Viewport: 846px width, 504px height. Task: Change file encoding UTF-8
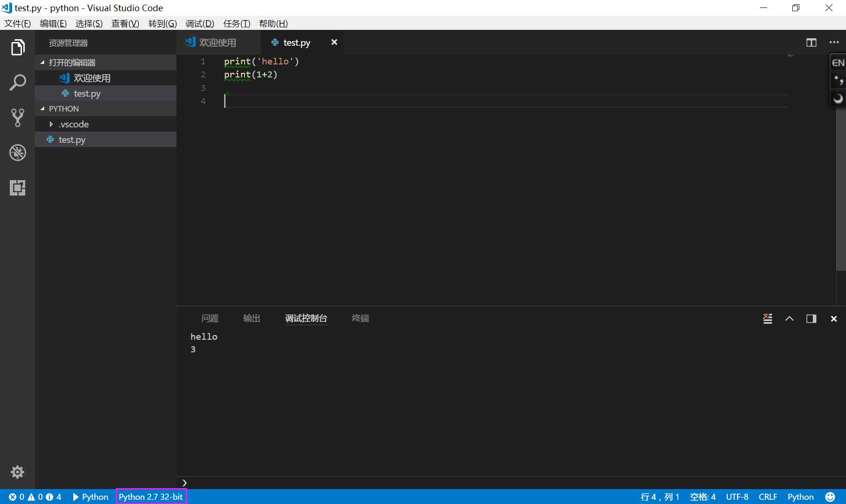pos(737,497)
